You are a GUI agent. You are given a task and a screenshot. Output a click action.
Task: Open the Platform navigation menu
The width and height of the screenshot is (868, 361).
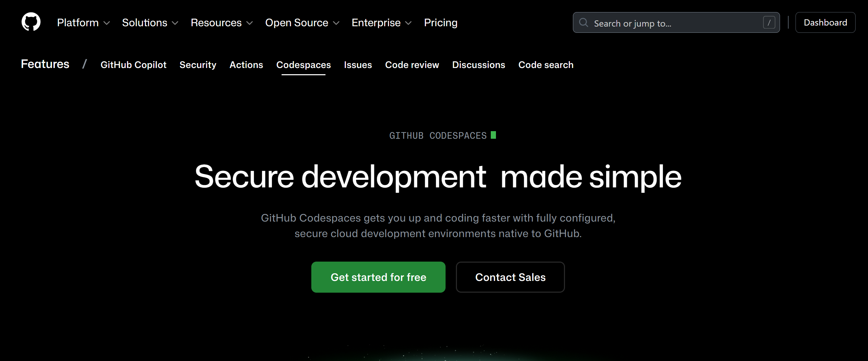tap(84, 23)
